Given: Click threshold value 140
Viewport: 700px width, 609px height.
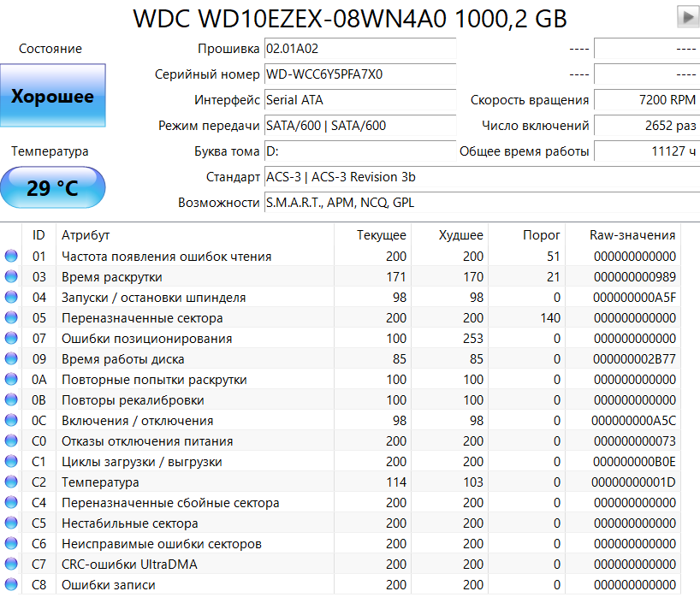Looking at the screenshot, I should (550, 317).
